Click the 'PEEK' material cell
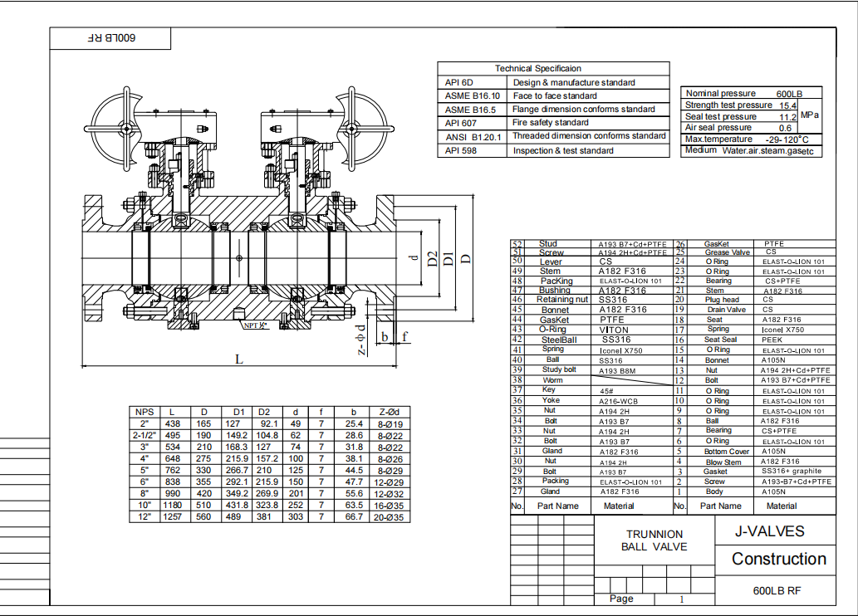This screenshot has width=858, height=616. point(772,340)
